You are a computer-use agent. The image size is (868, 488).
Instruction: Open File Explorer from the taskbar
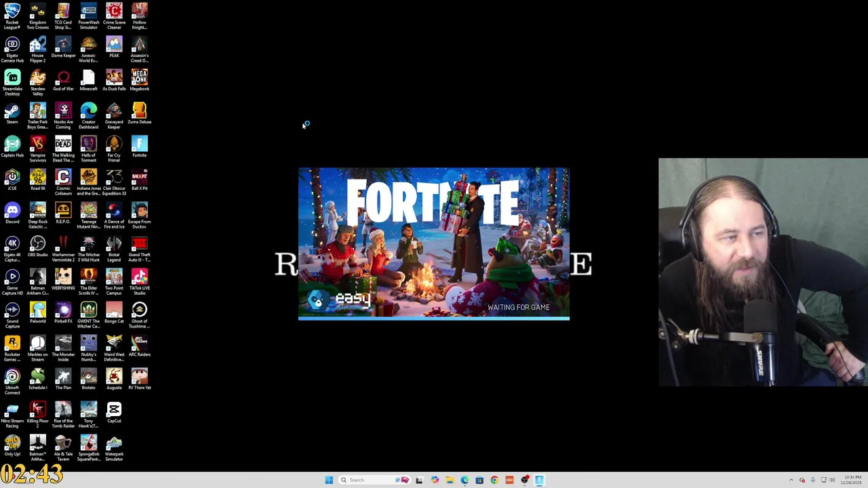[x=450, y=480]
